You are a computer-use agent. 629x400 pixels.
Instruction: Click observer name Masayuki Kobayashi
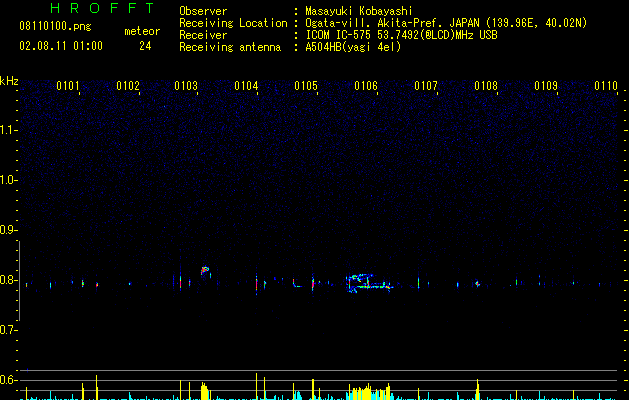358,11
